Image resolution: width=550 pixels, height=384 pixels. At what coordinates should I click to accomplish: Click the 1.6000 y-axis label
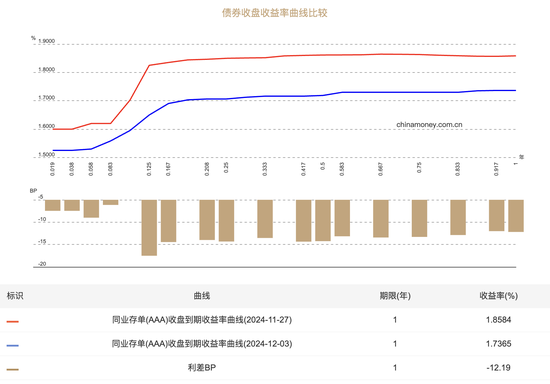[x=47, y=126]
